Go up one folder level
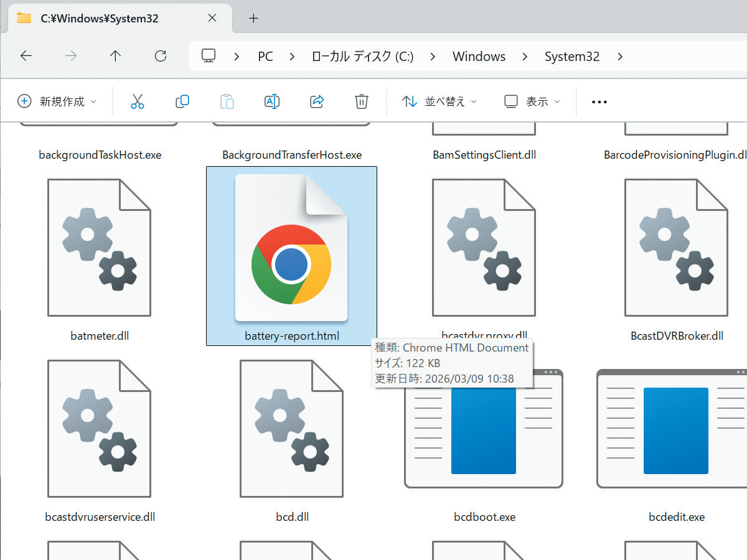 pyautogui.click(x=115, y=56)
